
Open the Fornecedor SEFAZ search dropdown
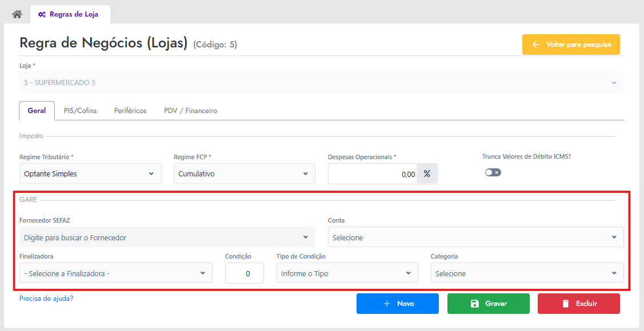click(167, 237)
